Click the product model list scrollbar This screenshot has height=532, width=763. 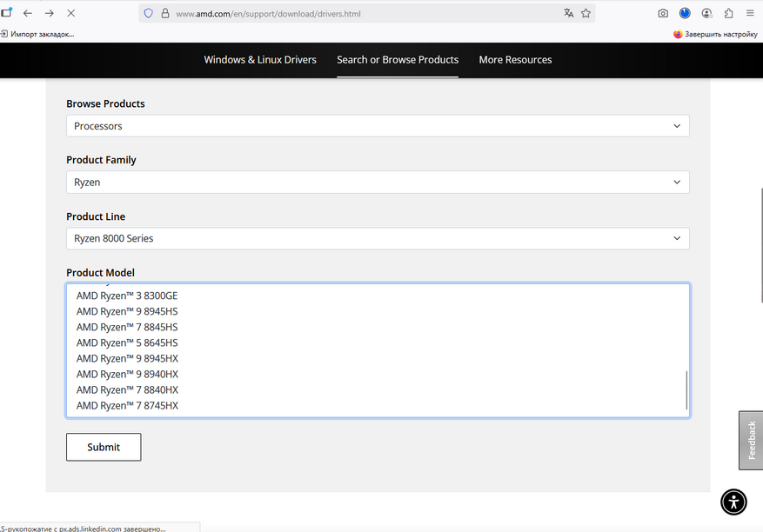tap(686, 389)
